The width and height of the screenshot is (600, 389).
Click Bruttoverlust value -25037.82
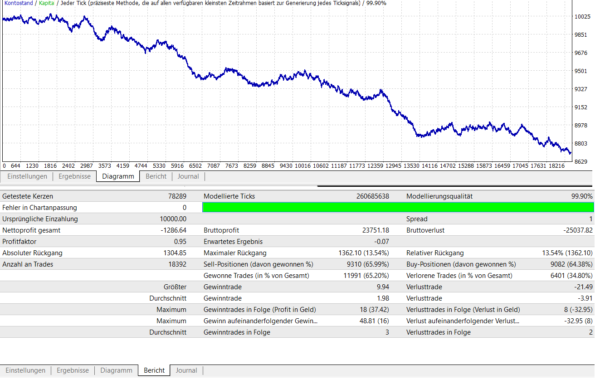click(x=578, y=230)
